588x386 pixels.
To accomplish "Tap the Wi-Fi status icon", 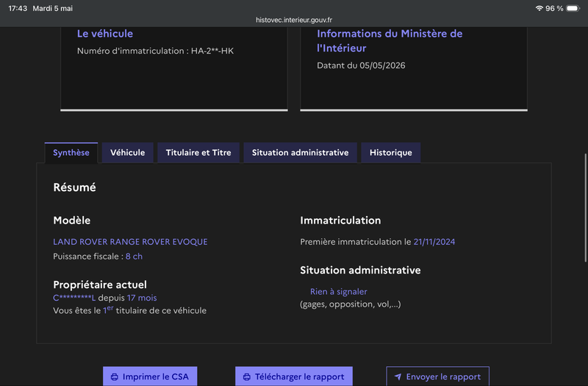I will 539,8.
